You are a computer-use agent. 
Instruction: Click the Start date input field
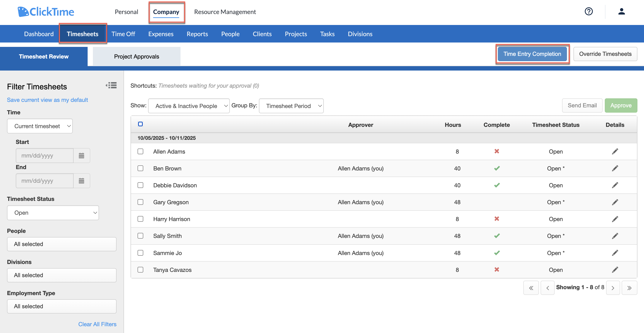click(45, 156)
